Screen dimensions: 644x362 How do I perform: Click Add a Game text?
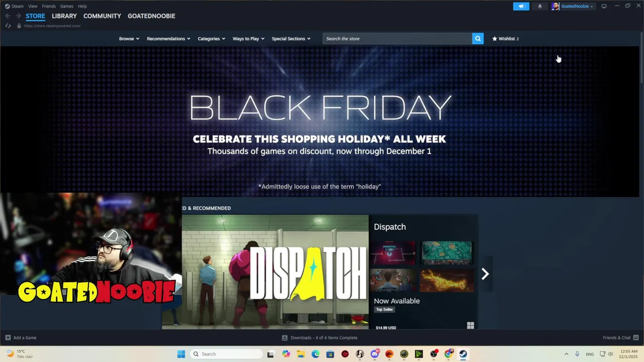(x=25, y=337)
